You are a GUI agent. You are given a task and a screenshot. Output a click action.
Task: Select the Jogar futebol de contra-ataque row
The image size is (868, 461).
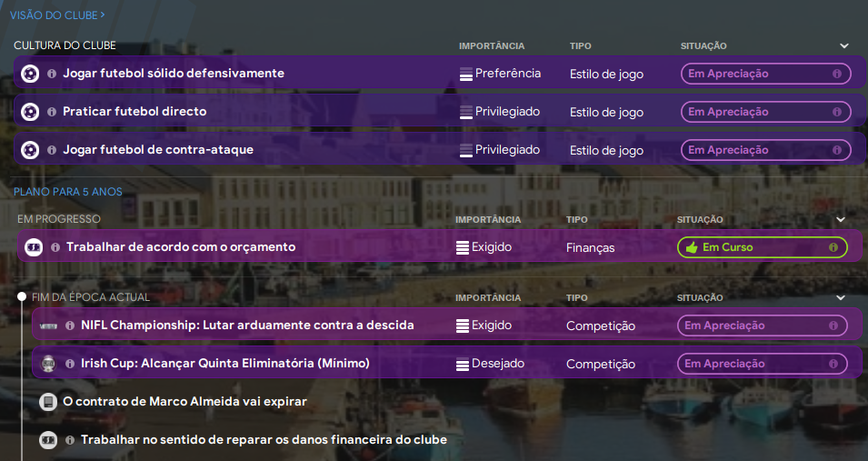[x=440, y=149]
